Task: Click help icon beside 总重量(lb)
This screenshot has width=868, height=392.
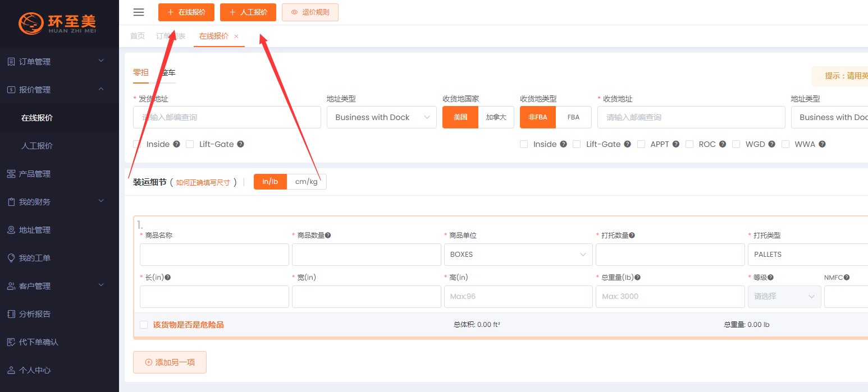Action: 638,278
